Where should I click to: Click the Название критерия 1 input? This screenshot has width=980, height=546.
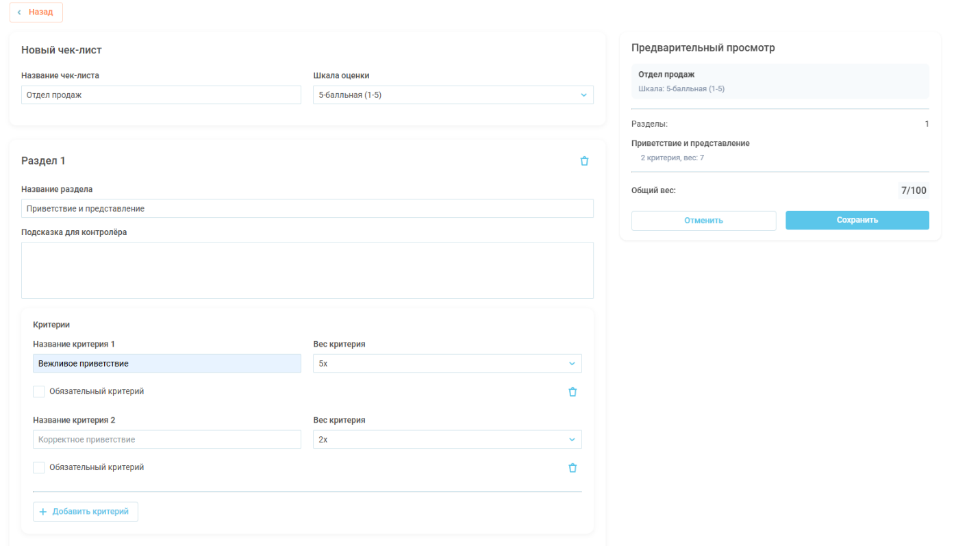coord(166,364)
